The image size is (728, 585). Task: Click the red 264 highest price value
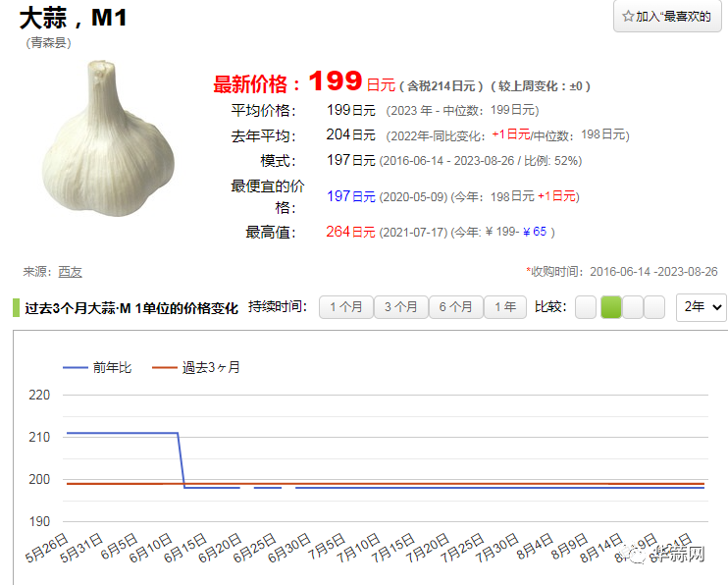pos(338,232)
